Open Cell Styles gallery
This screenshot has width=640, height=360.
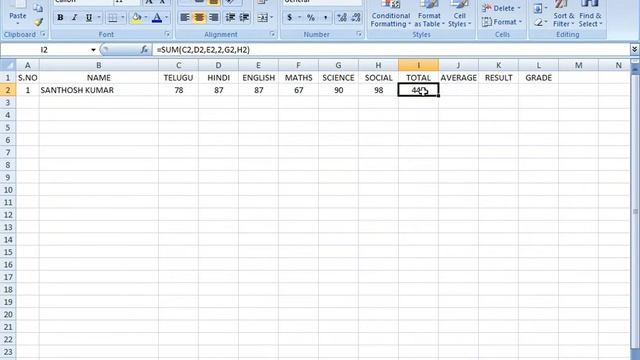click(x=459, y=15)
